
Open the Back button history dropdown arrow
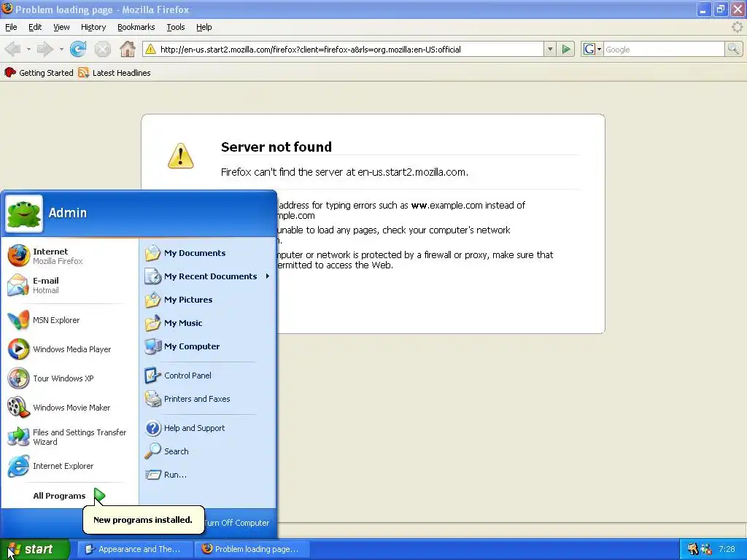tap(28, 49)
